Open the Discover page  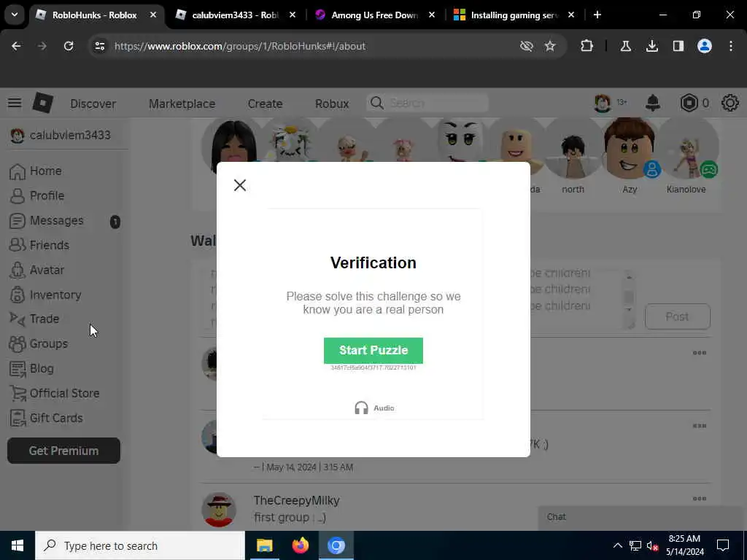coord(93,104)
